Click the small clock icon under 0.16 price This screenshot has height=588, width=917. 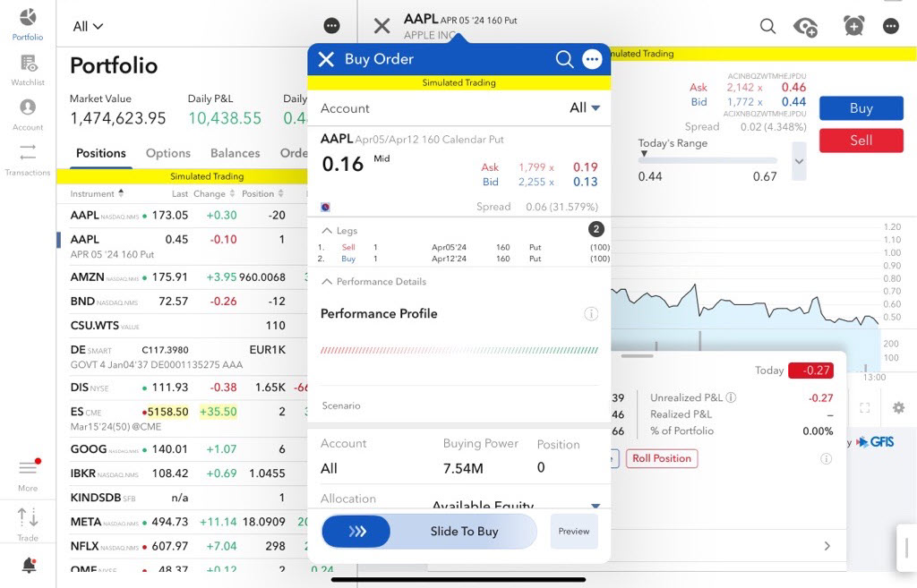pyautogui.click(x=326, y=207)
